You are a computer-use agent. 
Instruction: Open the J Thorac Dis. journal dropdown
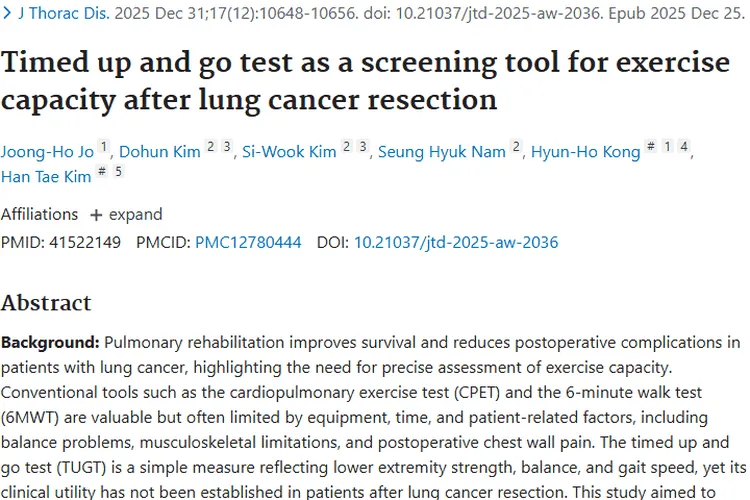[x=50, y=16]
